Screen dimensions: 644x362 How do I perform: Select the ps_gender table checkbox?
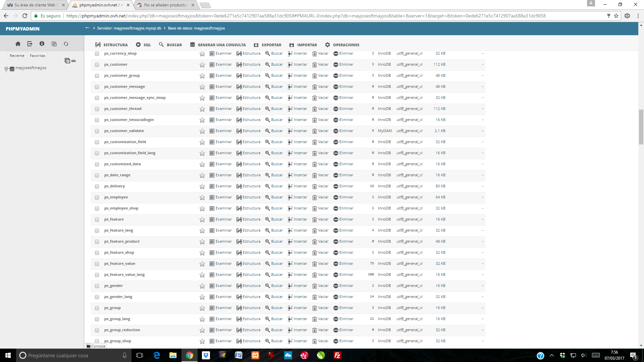click(x=97, y=286)
